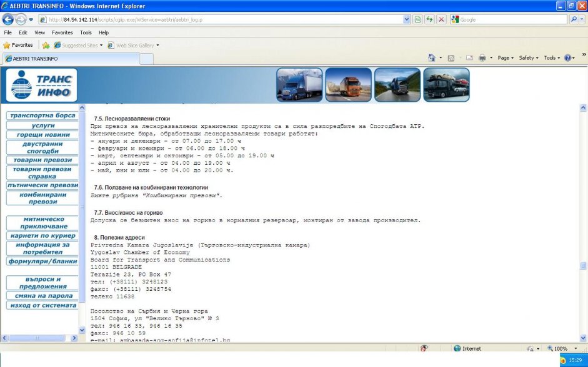Click the Refresh page icon
Image resolution: width=588 pixels, height=367 pixels.
tap(430, 19)
